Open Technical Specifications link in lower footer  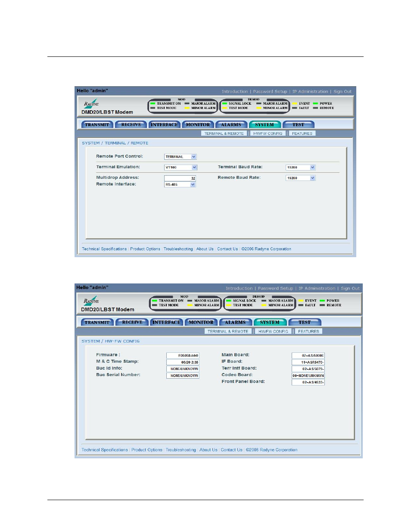[x=105, y=450]
